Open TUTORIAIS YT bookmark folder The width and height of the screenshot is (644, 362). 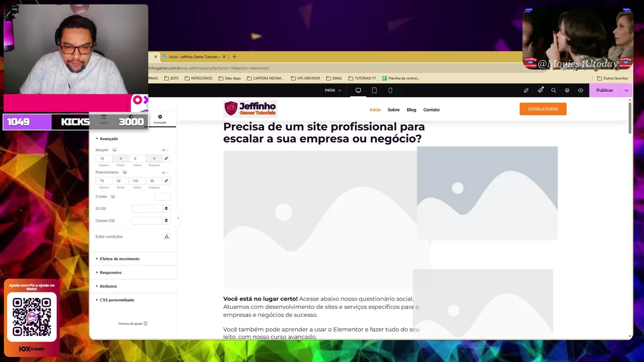tap(362, 78)
